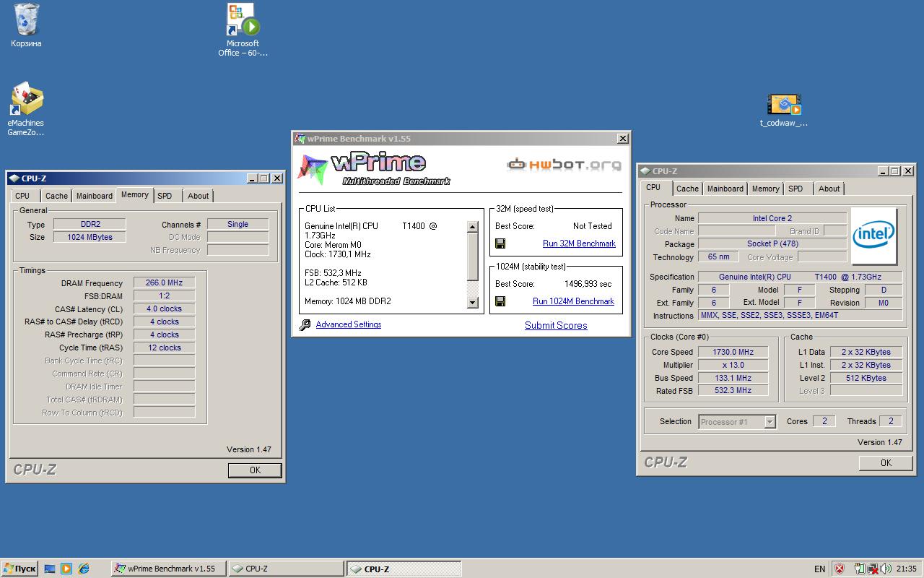Click the Channels # value Single
The width and height of the screenshot is (924, 578).
tap(237, 225)
